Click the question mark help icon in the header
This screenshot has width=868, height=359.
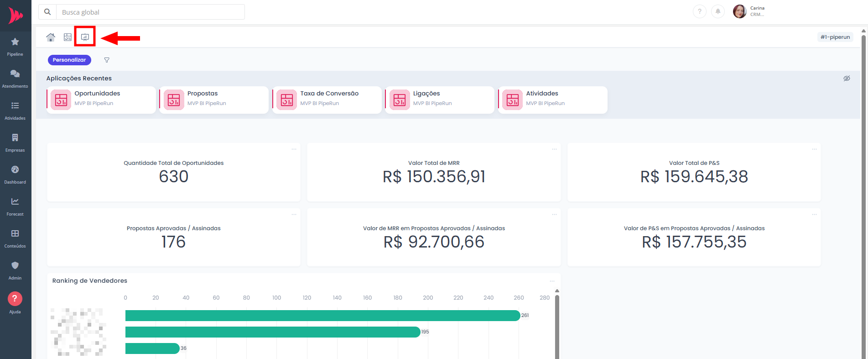[x=699, y=11]
